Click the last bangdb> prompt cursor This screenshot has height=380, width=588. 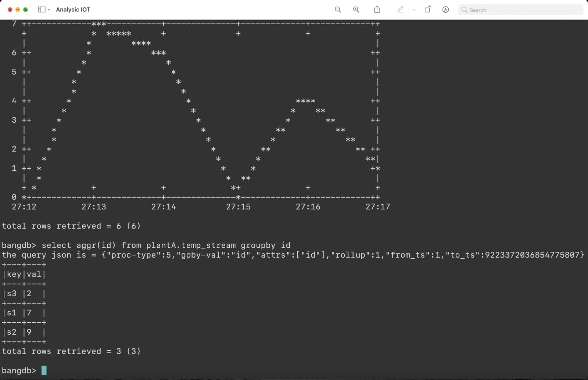pos(44,370)
